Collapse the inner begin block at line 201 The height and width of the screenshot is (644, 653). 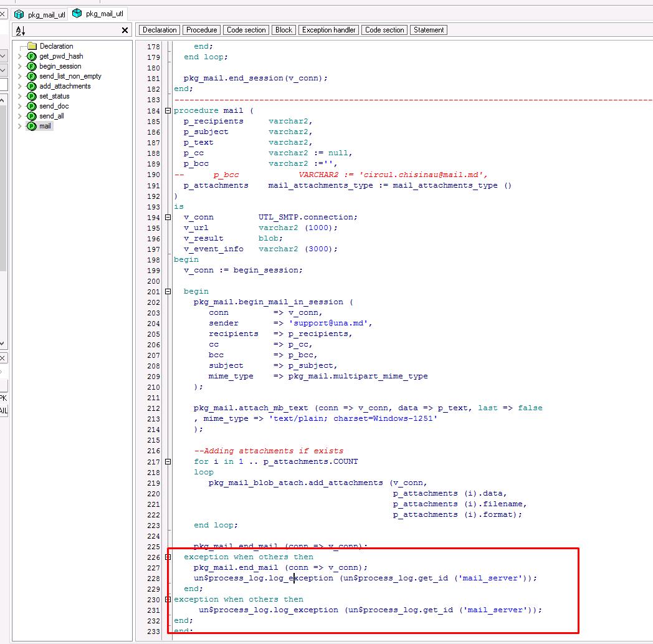pos(168,292)
